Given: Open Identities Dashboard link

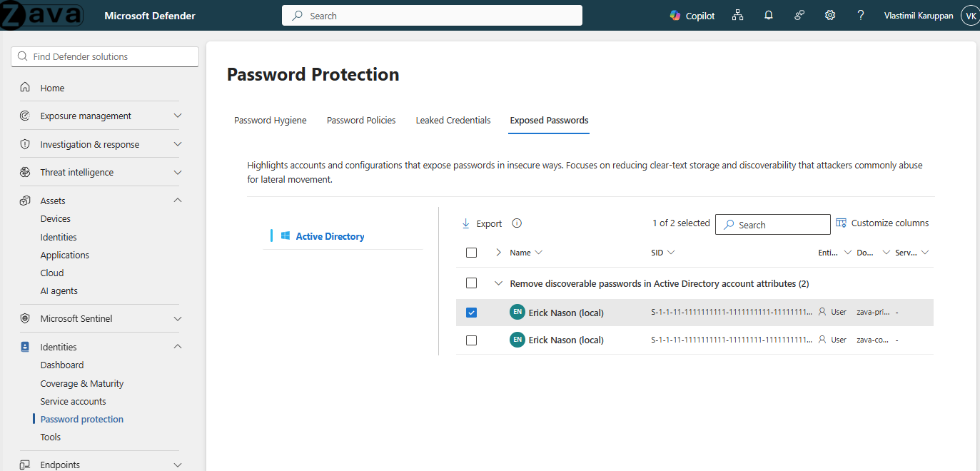Looking at the screenshot, I should (x=62, y=365).
